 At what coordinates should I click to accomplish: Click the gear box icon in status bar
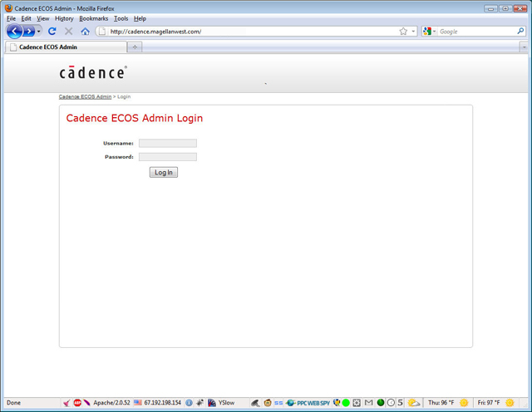click(x=357, y=403)
